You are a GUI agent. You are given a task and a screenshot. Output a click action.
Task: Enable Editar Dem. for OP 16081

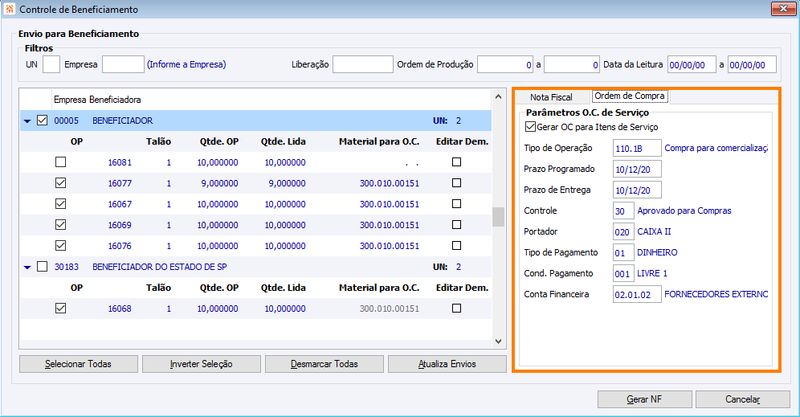pyautogui.click(x=457, y=162)
